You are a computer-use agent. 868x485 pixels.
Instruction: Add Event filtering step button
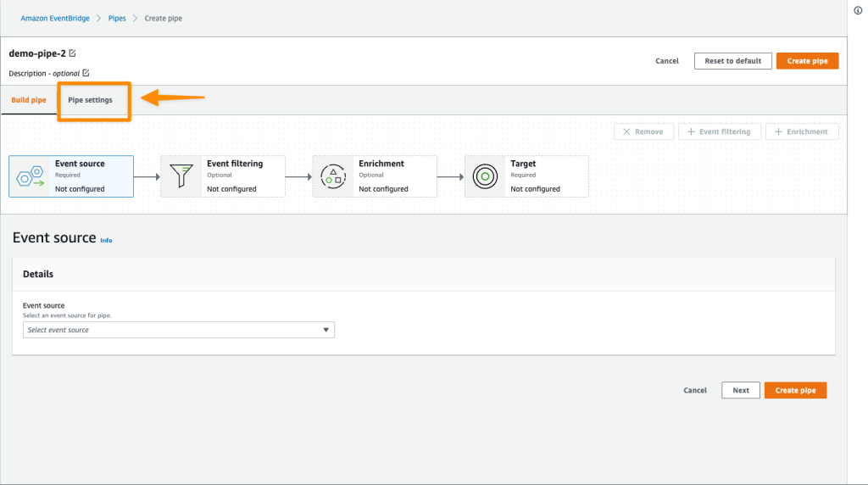(x=719, y=131)
